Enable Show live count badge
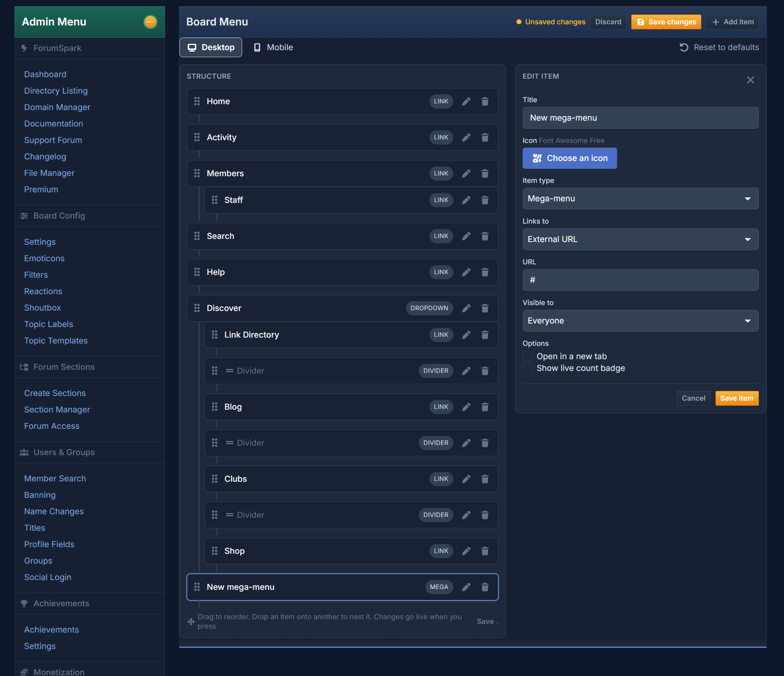The image size is (784, 676). (x=527, y=368)
